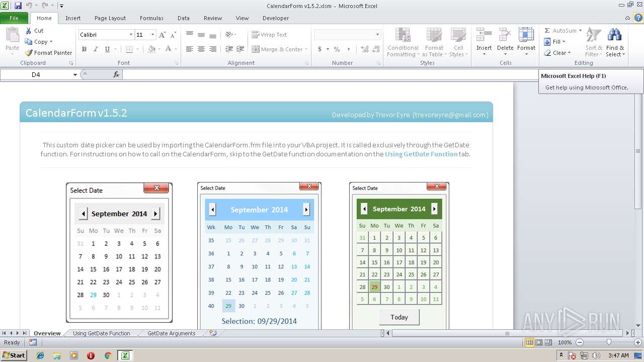Click Increase Font Size icon
The width and height of the screenshot is (644, 362).
[x=162, y=35]
